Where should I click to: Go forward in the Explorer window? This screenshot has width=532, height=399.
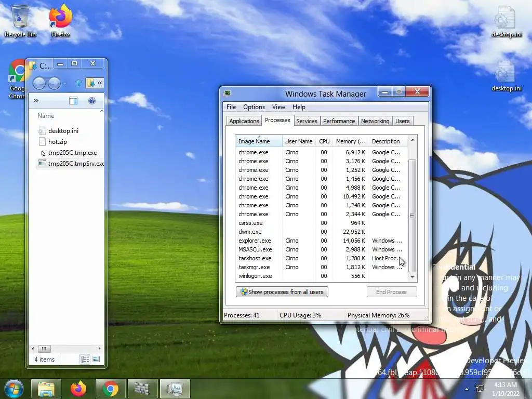click(x=54, y=83)
